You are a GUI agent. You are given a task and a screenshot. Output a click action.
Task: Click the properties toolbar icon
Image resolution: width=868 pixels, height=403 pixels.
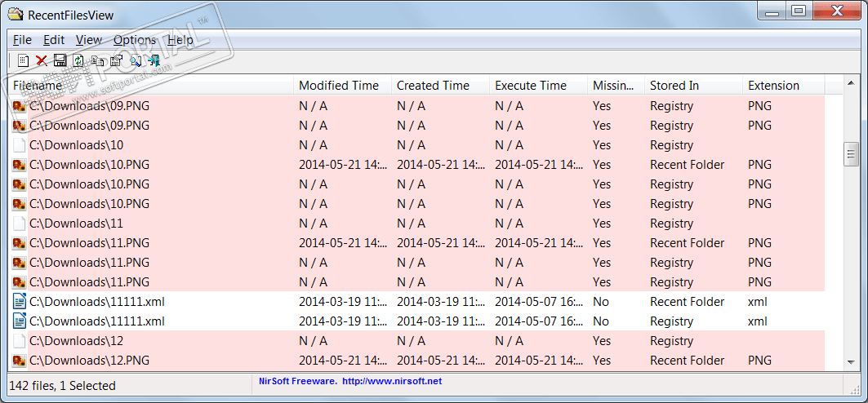(116, 60)
